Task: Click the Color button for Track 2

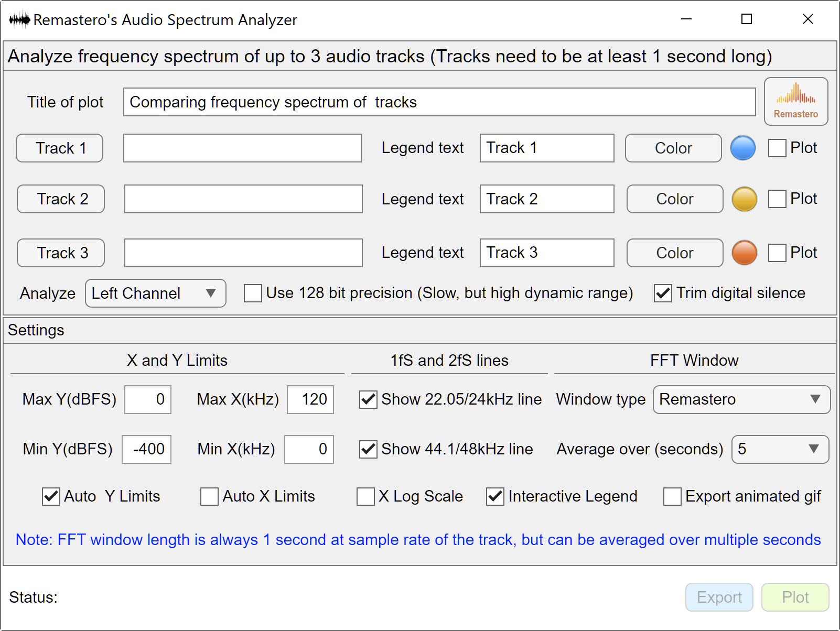Action: 675,199
